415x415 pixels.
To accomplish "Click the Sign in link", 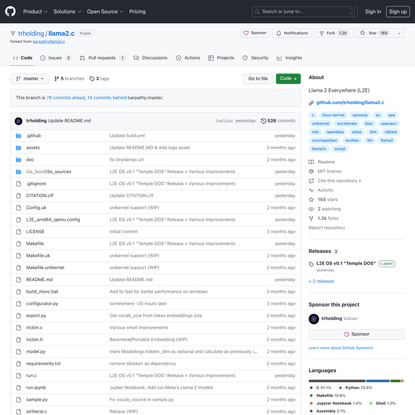I will (373, 11).
